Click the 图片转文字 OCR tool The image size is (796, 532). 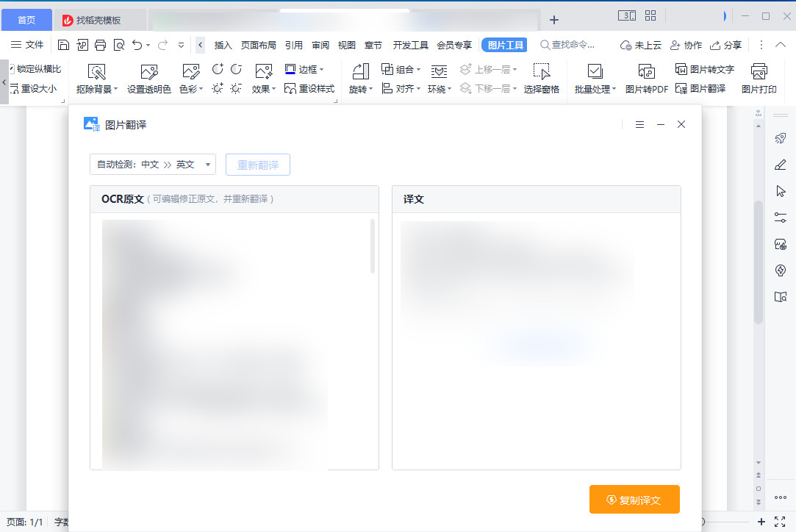click(x=704, y=68)
